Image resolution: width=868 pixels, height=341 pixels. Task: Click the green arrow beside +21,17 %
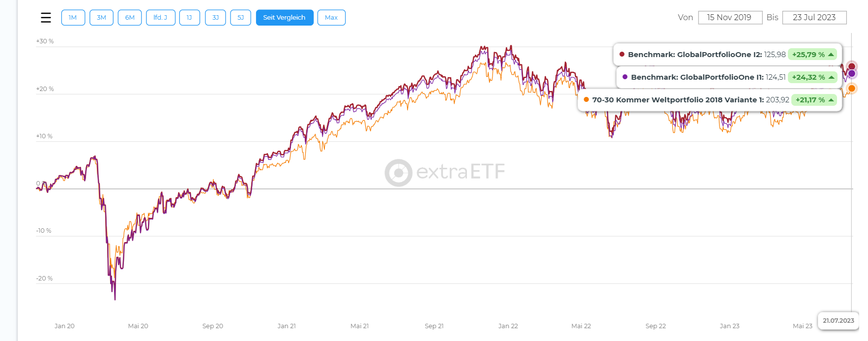pos(831,100)
